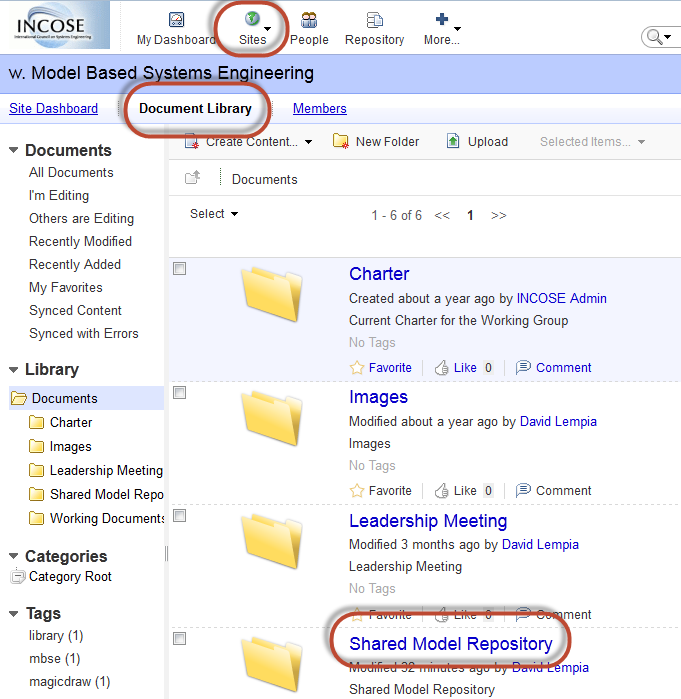Click the navigate-up folder icon
681x699 pixels.
[193, 178]
